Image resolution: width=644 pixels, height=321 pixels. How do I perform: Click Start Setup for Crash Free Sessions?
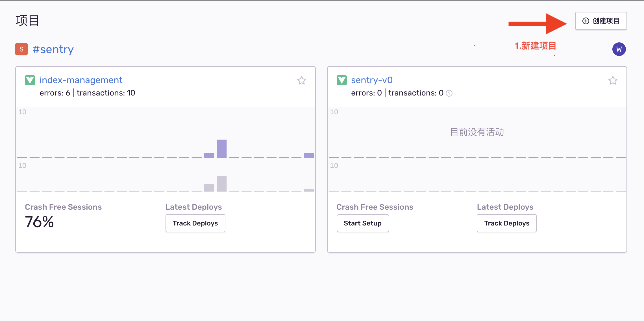362,223
